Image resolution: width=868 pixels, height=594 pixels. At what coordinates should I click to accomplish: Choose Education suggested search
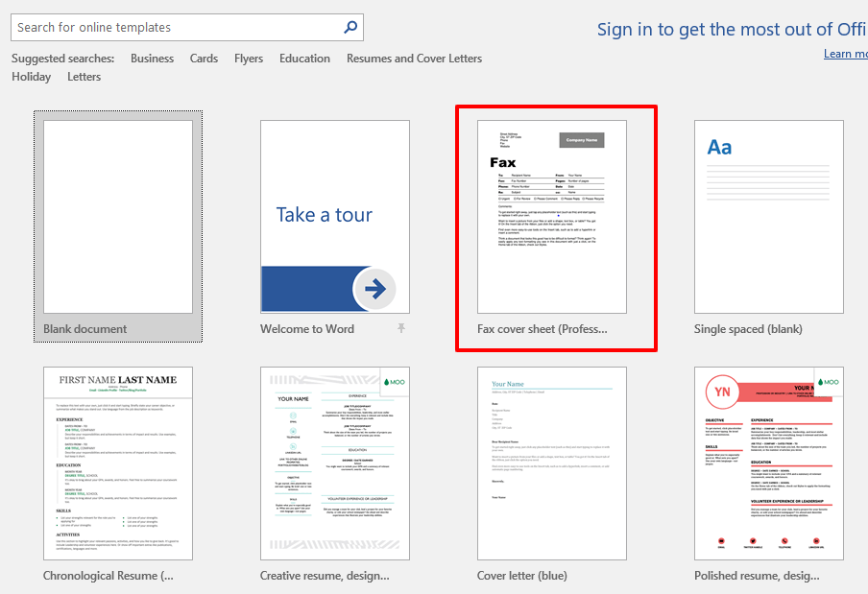pos(304,59)
